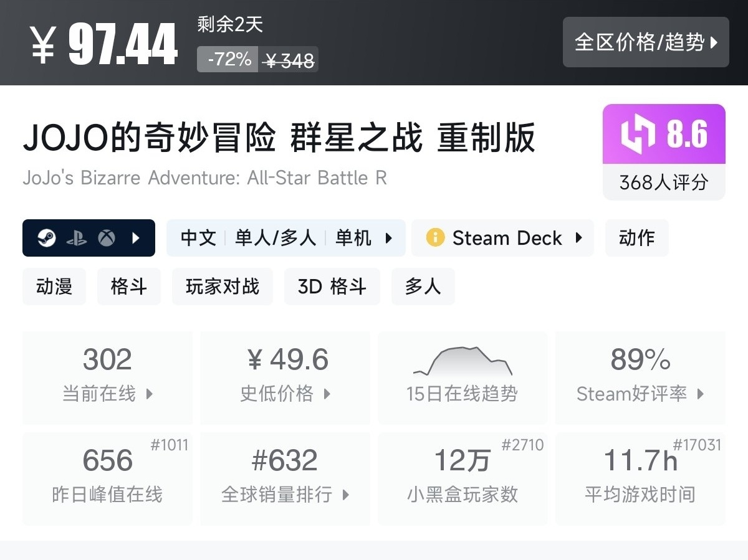Select the 动作 genre tag
The height and width of the screenshot is (560, 748).
pyautogui.click(x=636, y=238)
